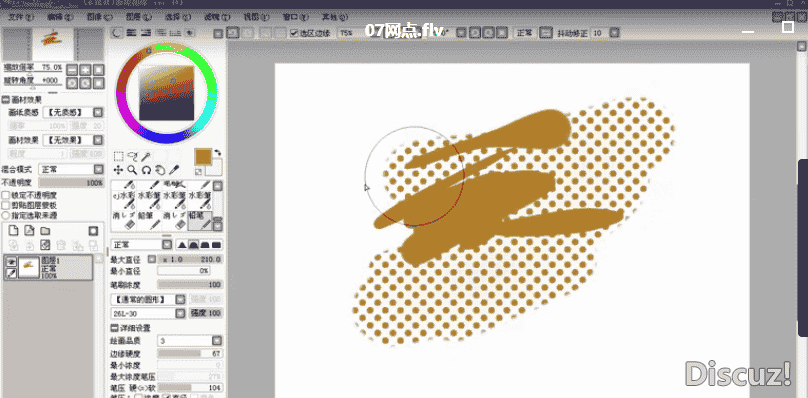Show the HSV slider panel icon
808x398 pixels.
[x=146, y=33]
